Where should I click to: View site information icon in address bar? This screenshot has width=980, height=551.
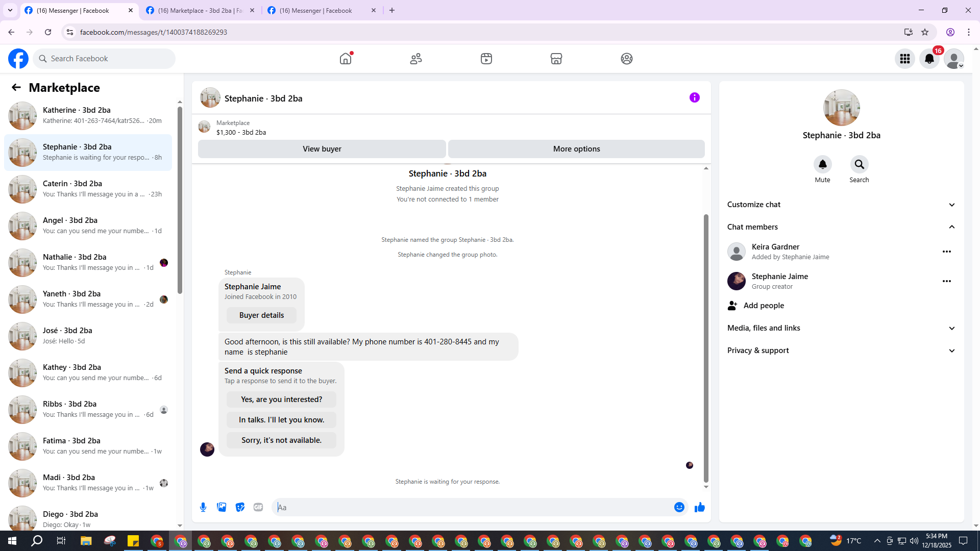[x=70, y=32]
